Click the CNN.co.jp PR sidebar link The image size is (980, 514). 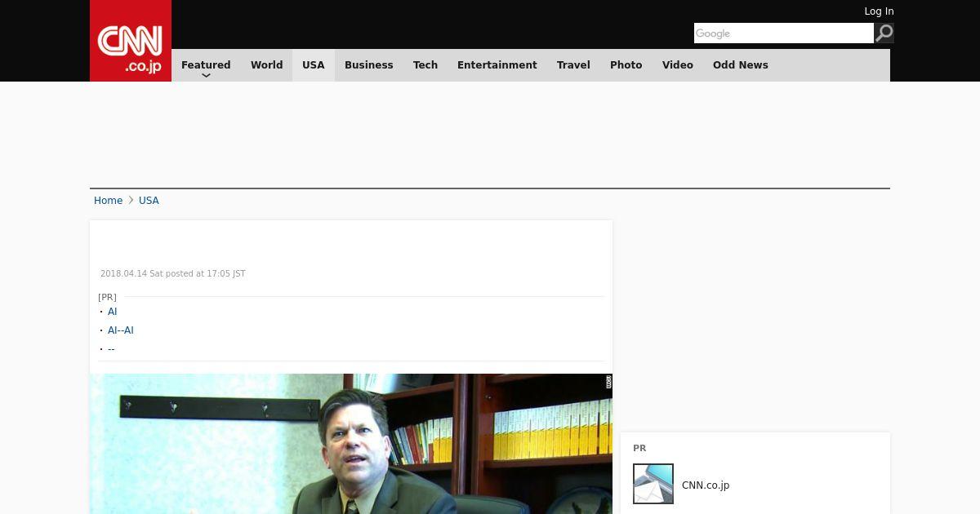point(706,485)
